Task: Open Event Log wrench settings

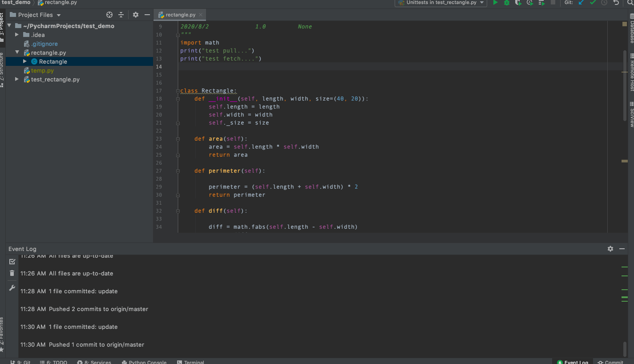Action: [x=12, y=288]
